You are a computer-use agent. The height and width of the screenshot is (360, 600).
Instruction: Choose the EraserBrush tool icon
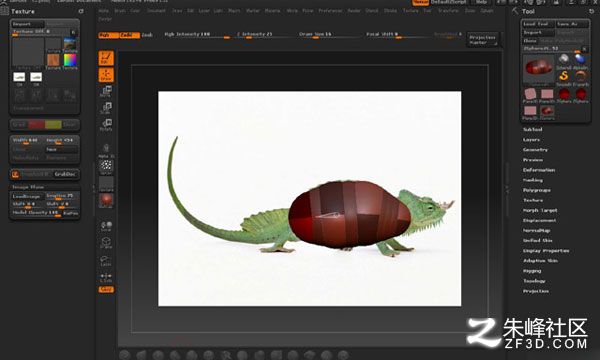tap(580, 77)
